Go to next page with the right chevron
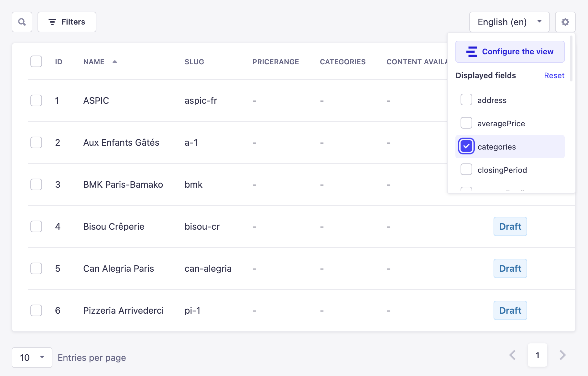This screenshot has width=588, height=376. coord(562,355)
